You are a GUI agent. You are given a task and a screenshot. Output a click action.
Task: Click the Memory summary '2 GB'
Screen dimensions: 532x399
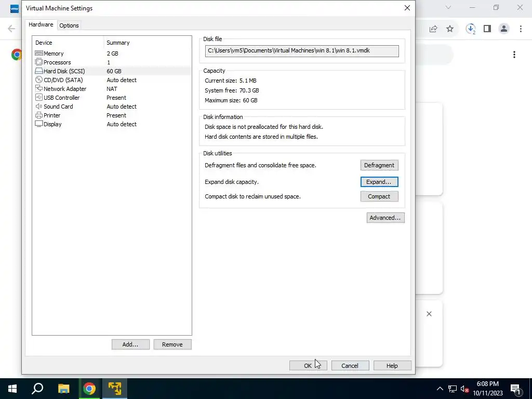point(112,54)
